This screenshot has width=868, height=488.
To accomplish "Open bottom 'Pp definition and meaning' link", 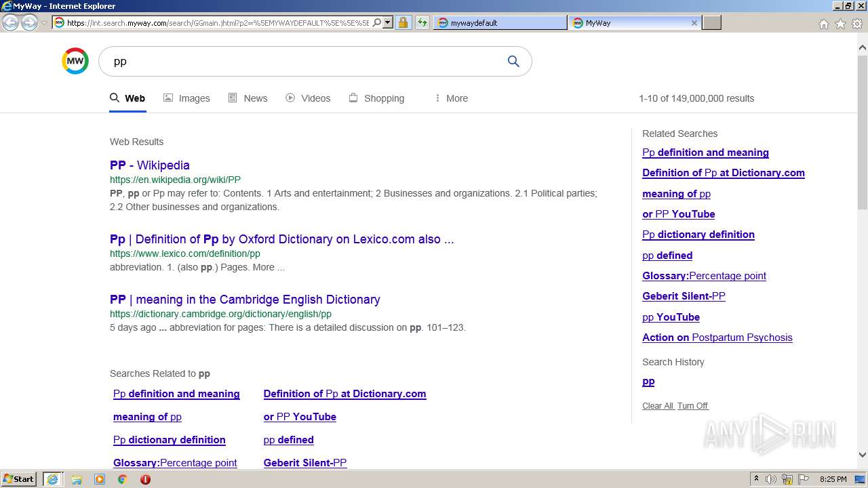I will tap(176, 394).
